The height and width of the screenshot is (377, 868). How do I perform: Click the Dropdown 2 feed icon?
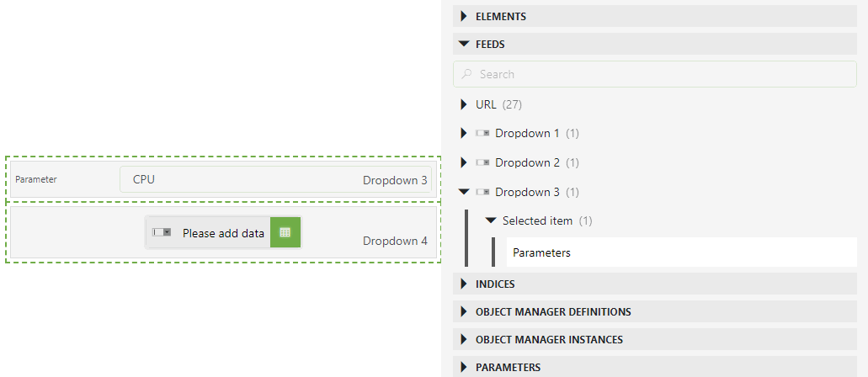coord(482,162)
